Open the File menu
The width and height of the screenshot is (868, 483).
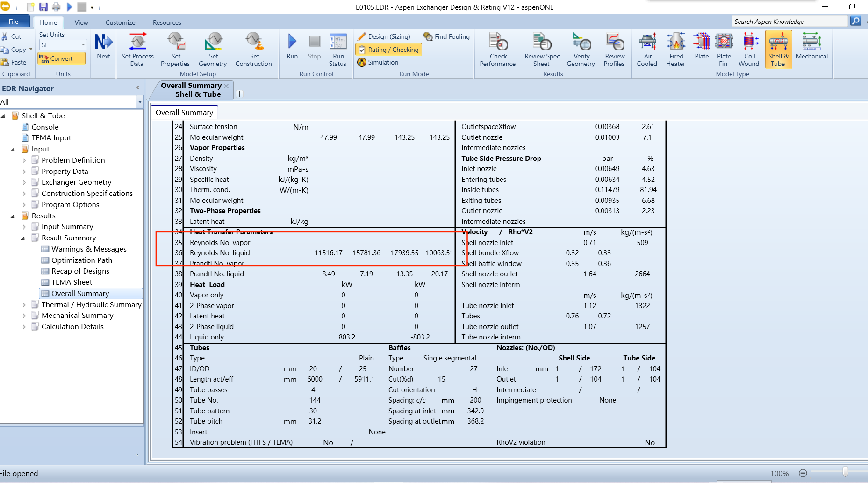click(x=14, y=22)
